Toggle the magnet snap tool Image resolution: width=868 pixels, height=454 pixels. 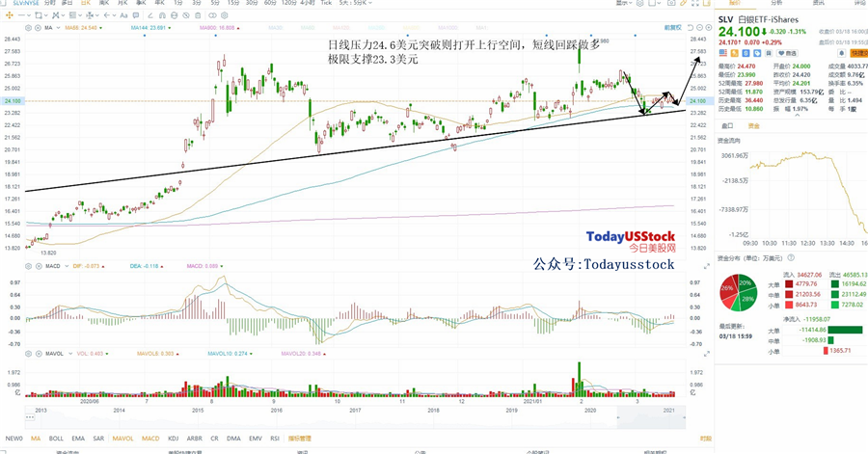162,15
